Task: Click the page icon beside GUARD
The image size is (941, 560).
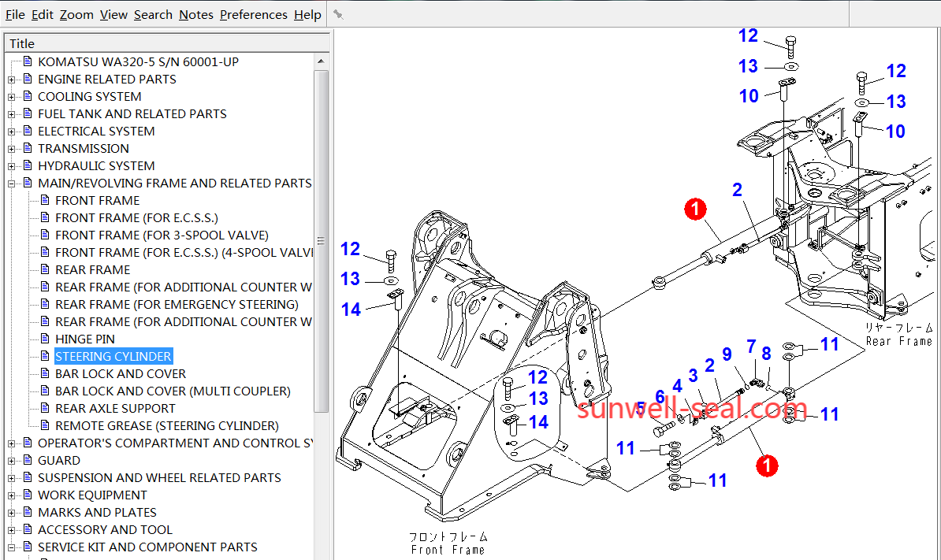Action: (28, 460)
